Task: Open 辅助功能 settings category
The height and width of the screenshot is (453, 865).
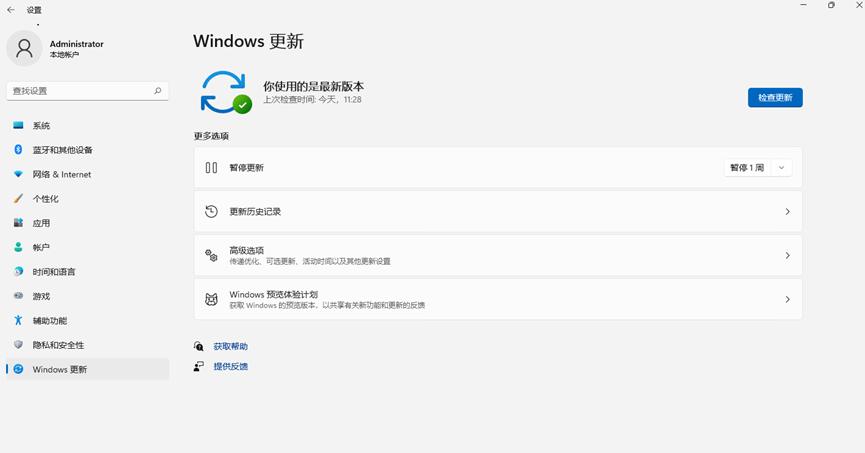Action: [88, 320]
